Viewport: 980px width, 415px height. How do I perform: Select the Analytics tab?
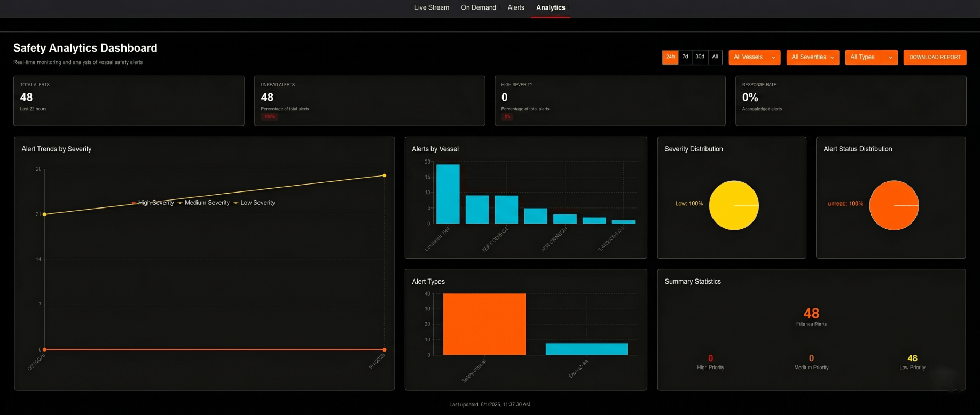(x=551, y=7)
